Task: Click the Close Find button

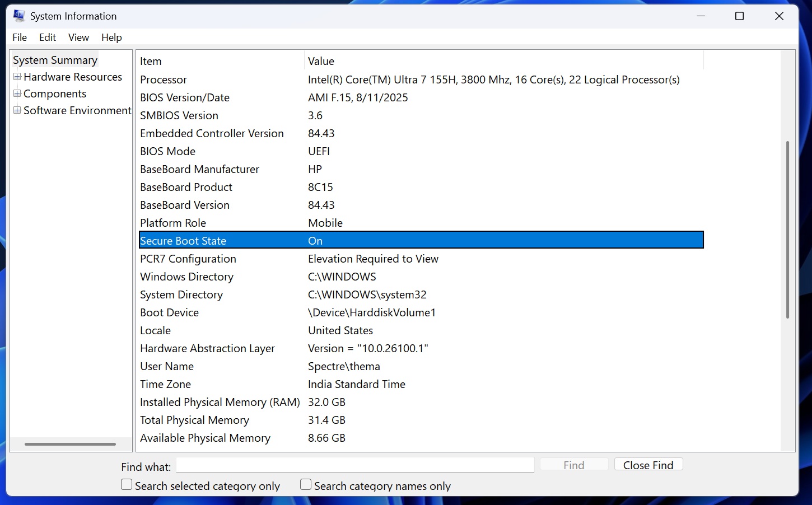Action: pyautogui.click(x=648, y=464)
